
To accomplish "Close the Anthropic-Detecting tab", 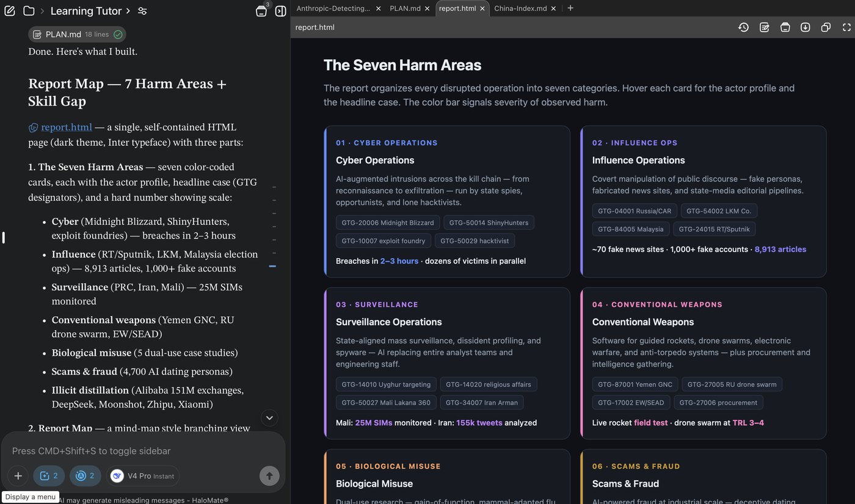I will pyautogui.click(x=379, y=9).
